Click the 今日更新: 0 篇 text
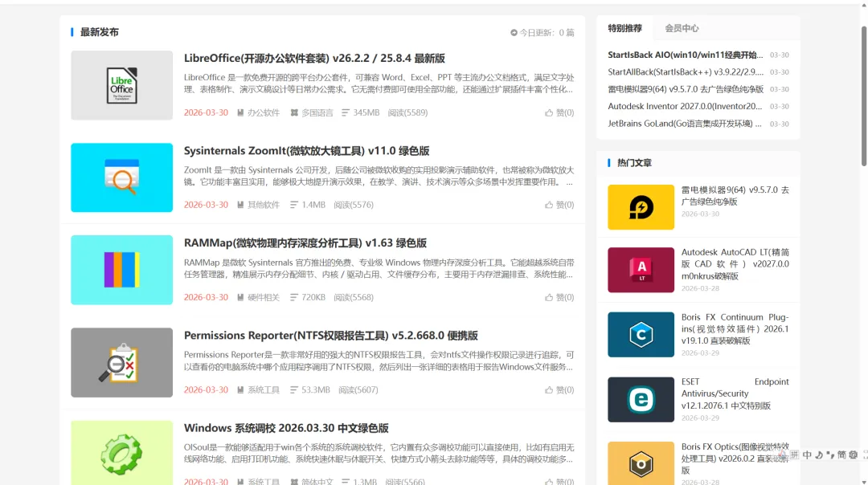This screenshot has width=868, height=485. pyautogui.click(x=547, y=33)
